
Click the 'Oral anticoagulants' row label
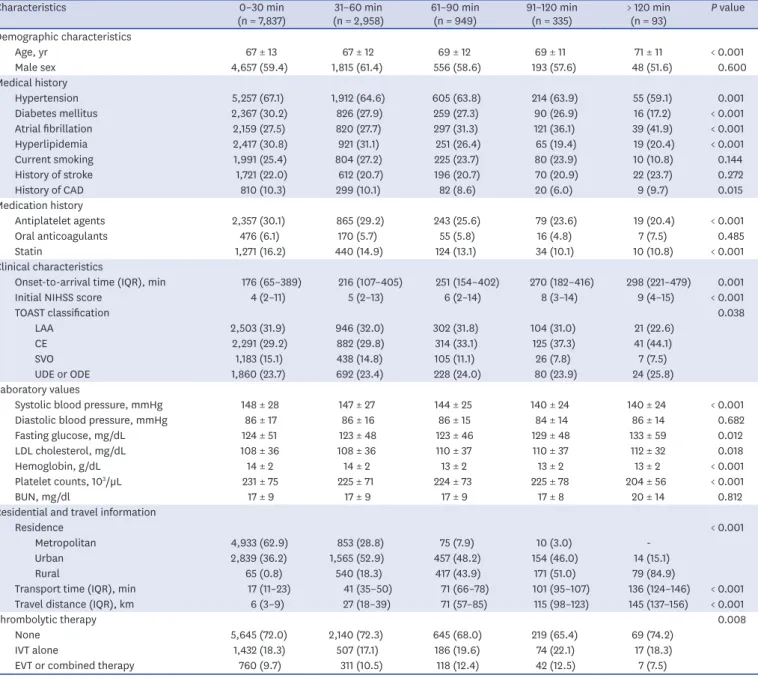tap(61, 236)
